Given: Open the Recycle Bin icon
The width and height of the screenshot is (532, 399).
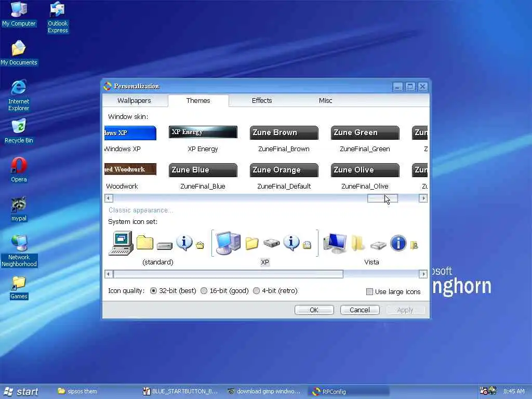Looking at the screenshot, I should point(19,131).
